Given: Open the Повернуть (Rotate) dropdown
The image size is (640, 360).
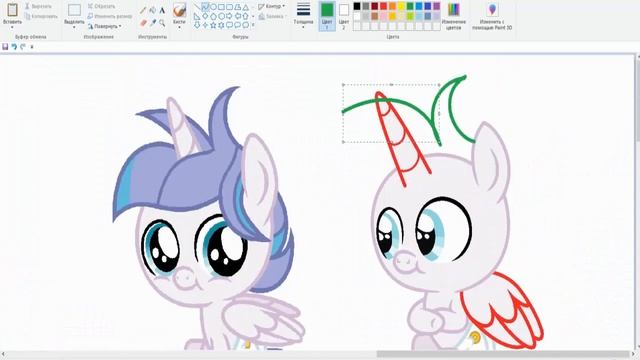Looking at the screenshot, I should pos(105,26).
